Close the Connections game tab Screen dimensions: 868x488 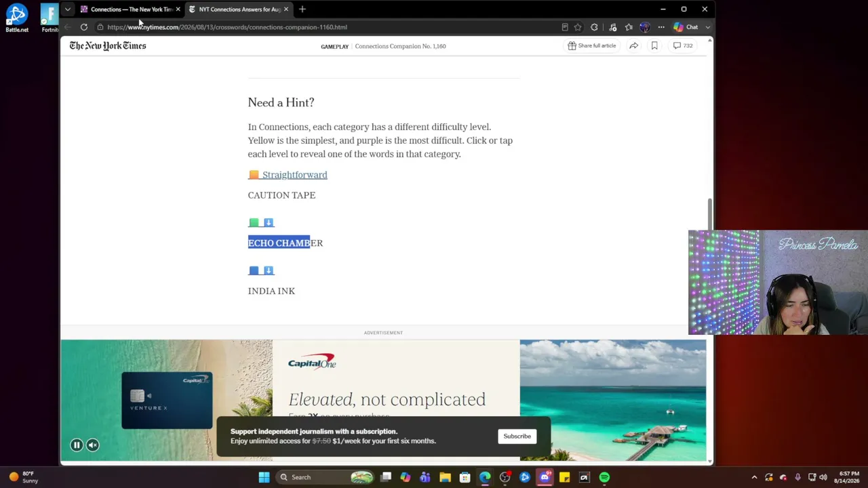coord(178,9)
